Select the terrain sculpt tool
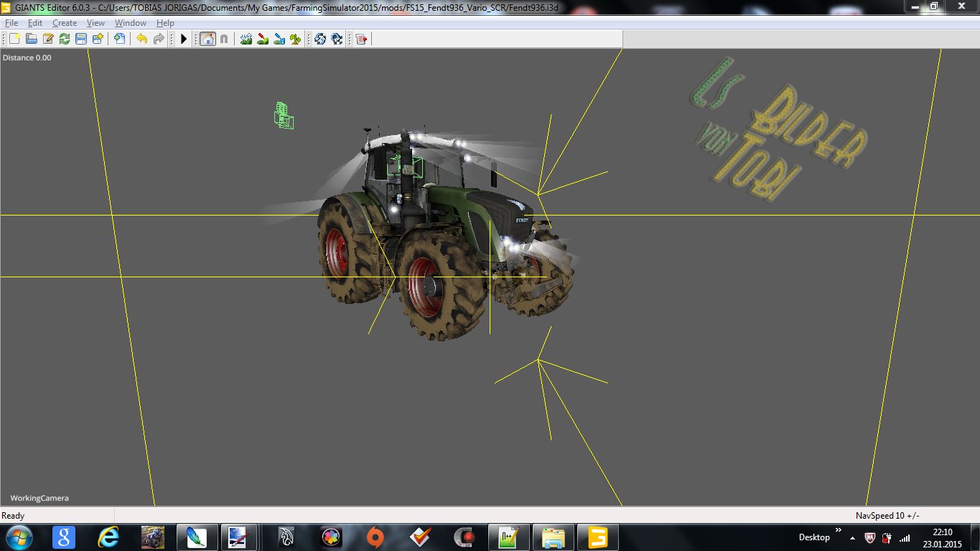This screenshot has width=980, height=551. pyautogui.click(x=246, y=39)
